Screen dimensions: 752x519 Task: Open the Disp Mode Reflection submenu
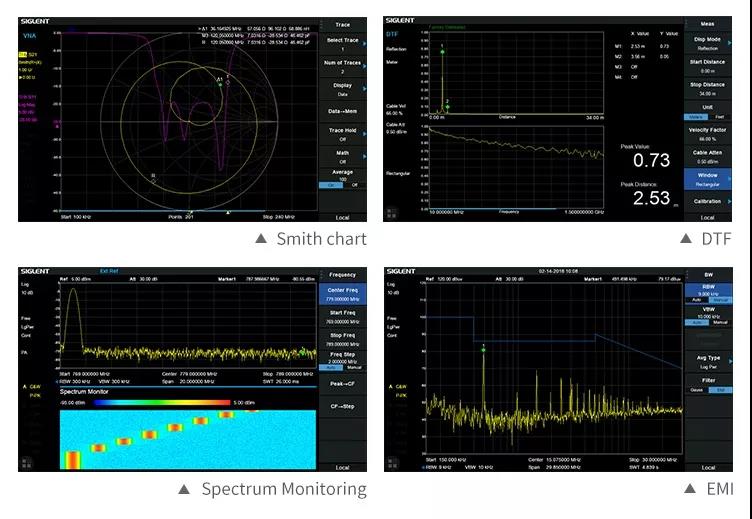pos(707,44)
